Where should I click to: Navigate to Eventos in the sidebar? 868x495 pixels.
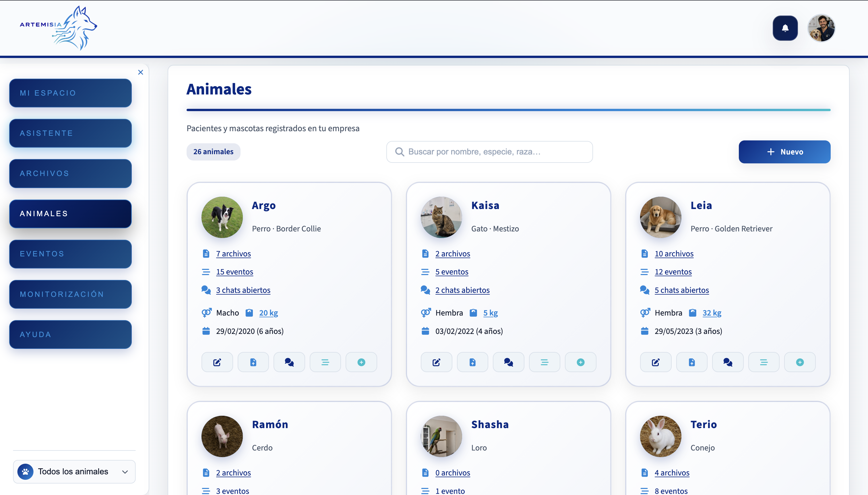pos(70,254)
